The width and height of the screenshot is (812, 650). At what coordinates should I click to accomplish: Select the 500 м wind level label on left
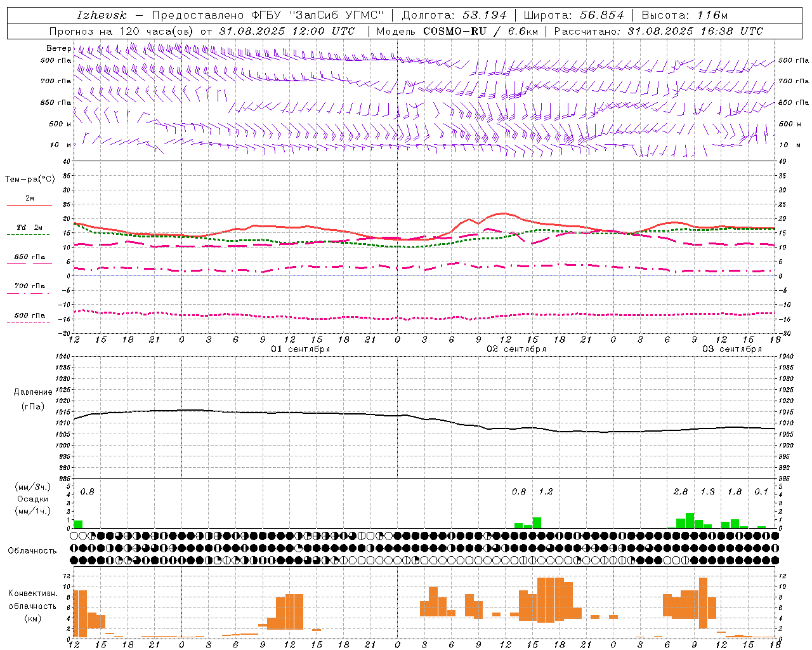tap(60, 124)
